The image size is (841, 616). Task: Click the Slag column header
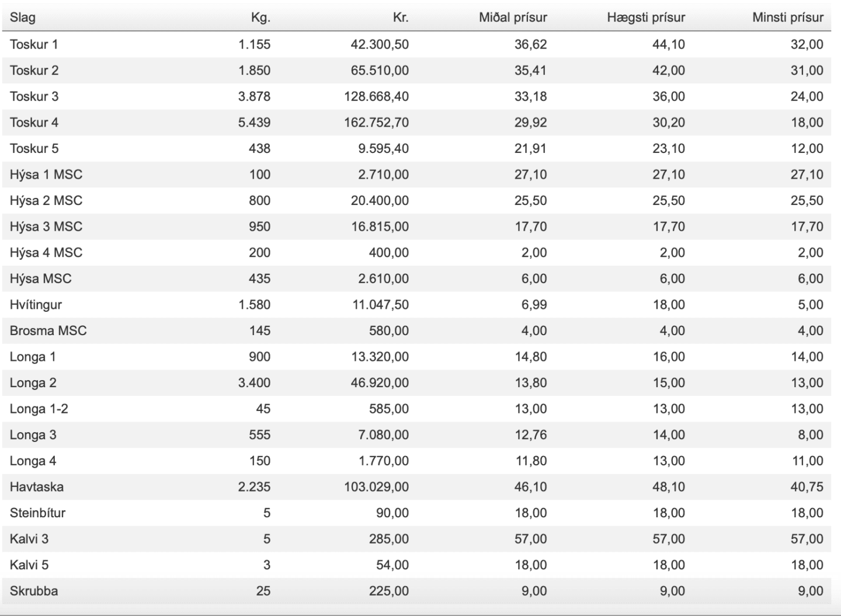coord(23,18)
